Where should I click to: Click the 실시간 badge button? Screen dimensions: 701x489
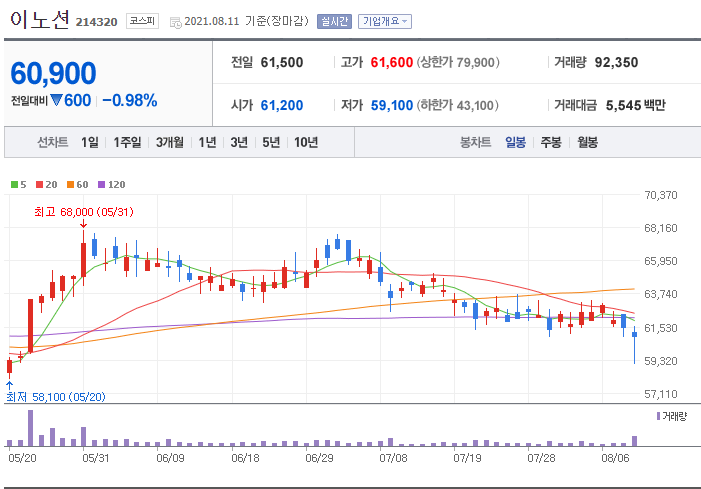334,21
